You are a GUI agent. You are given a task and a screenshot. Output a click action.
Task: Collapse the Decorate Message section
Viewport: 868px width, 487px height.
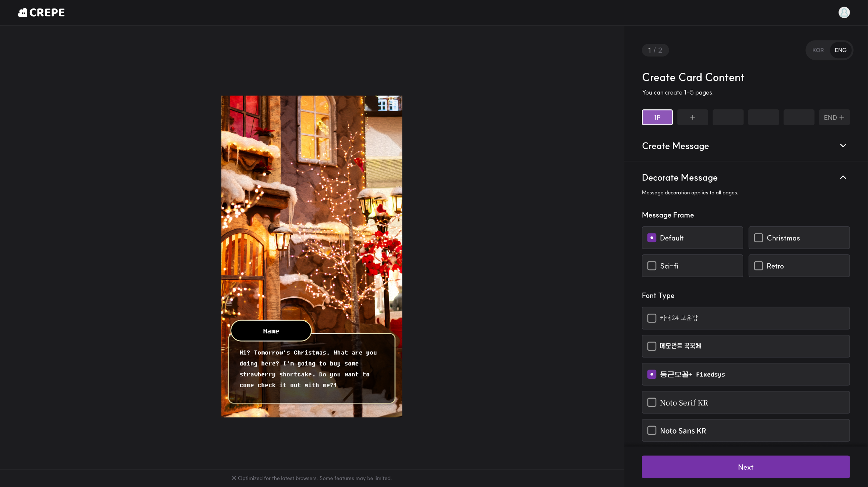click(x=843, y=177)
